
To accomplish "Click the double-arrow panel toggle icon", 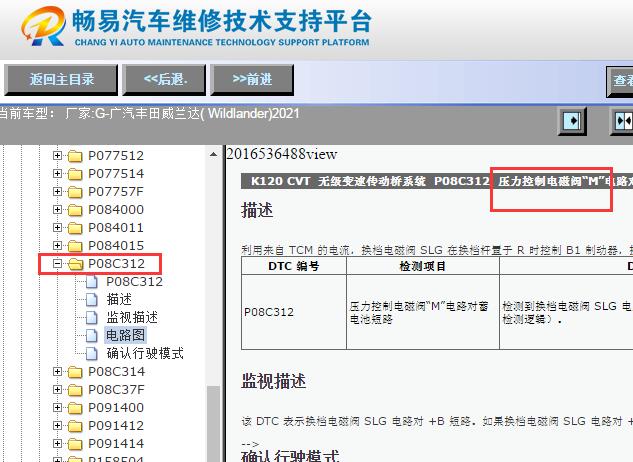I will coord(622,120).
